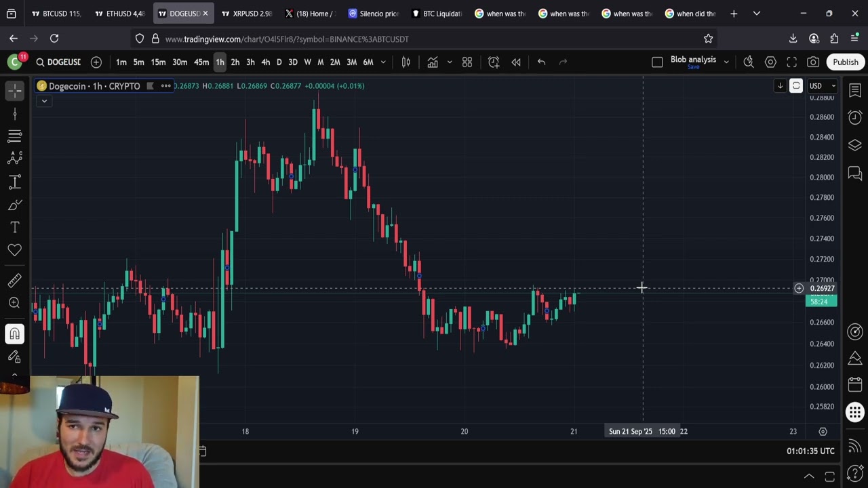868x488 pixels.
Task: Switch to the ETHUSD browser tab
Action: (x=120, y=14)
